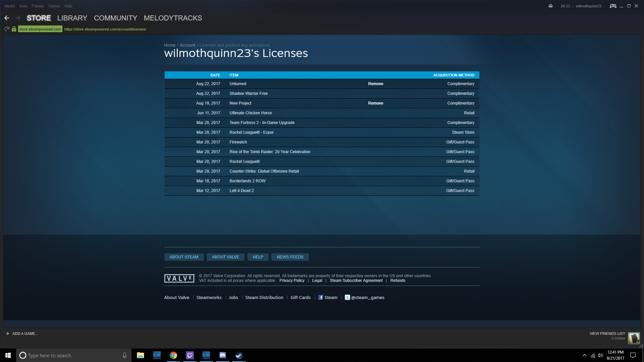
Task: Open the Friends menu
Action: tap(38, 6)
